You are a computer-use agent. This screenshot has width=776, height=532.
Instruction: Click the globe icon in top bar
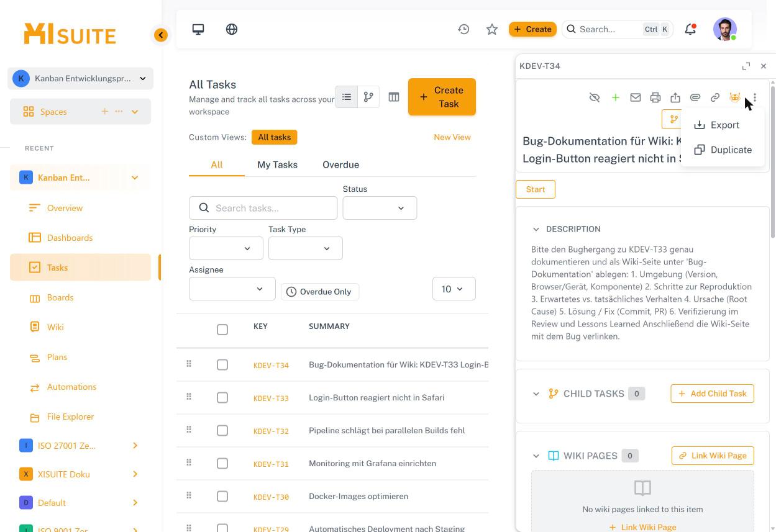pos(232,29)
